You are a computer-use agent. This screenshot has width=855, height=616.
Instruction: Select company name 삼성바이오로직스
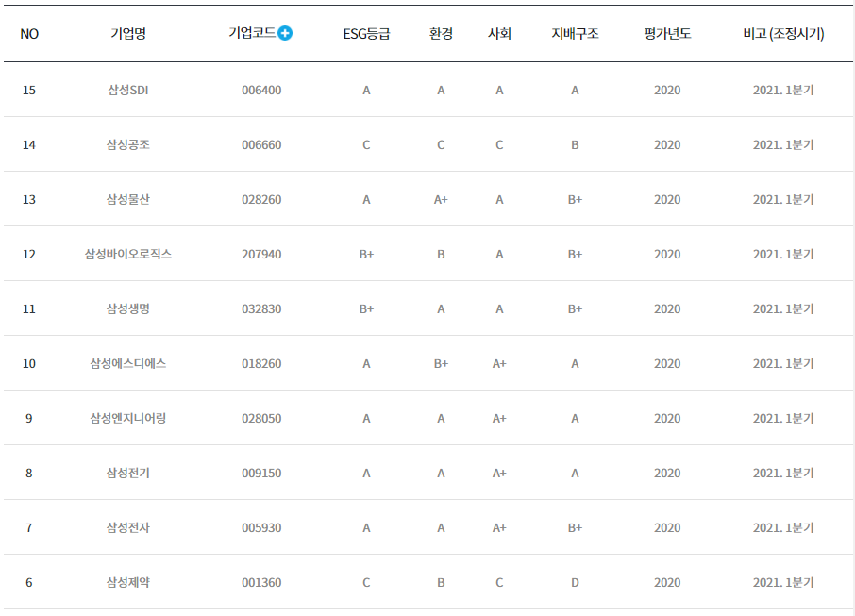coord(128,254)
